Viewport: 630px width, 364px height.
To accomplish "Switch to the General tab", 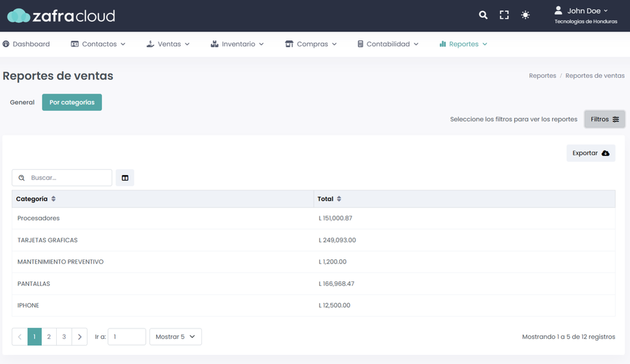I will click(22, 103).
